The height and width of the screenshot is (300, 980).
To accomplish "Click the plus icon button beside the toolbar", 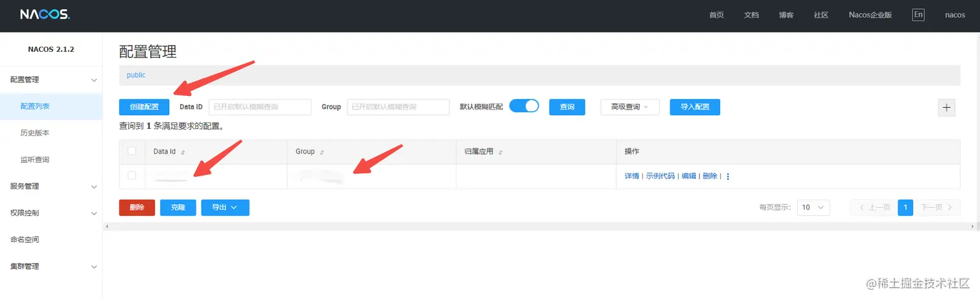I will click(x=946, y=108).
